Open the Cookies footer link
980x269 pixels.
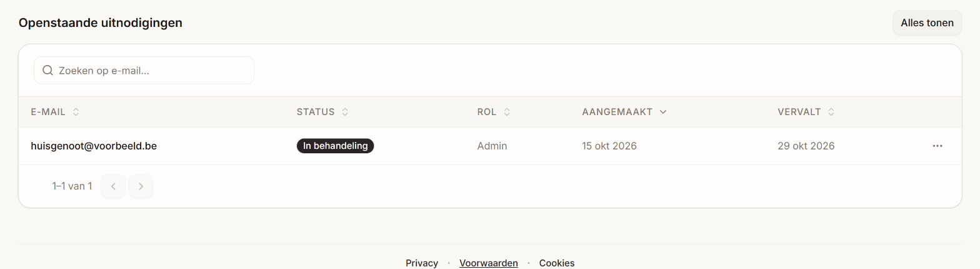557,263
